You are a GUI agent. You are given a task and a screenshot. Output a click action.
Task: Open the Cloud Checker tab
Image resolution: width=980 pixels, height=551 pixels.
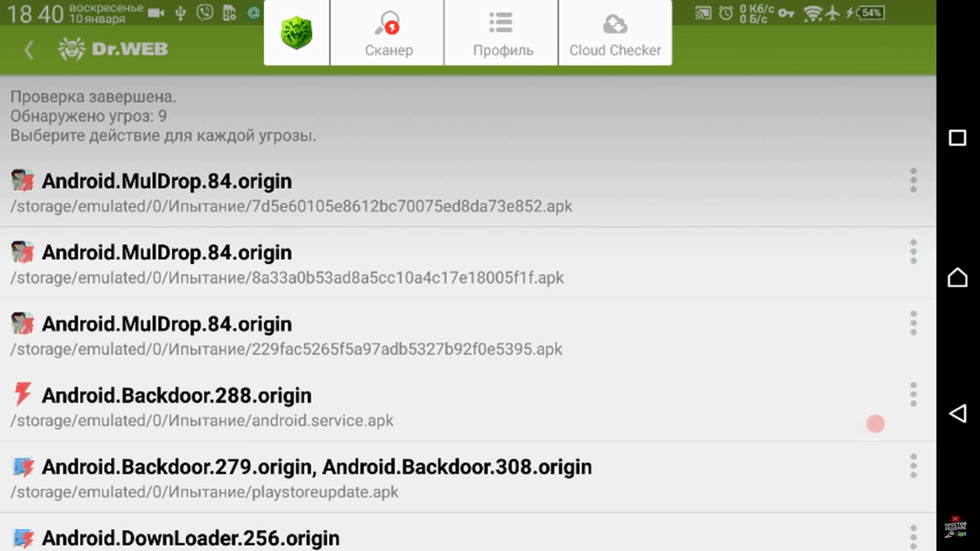[614, 33]
